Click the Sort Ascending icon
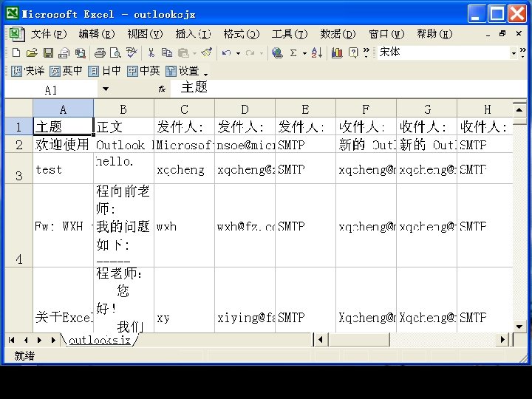The height and width of the screenshot is (399, 532). [x=316, y=52]
